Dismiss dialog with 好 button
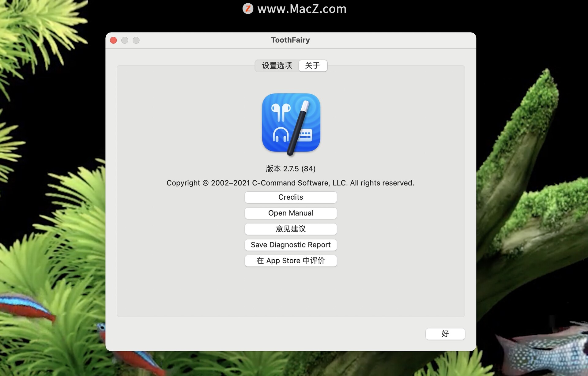 pos(444,334)
